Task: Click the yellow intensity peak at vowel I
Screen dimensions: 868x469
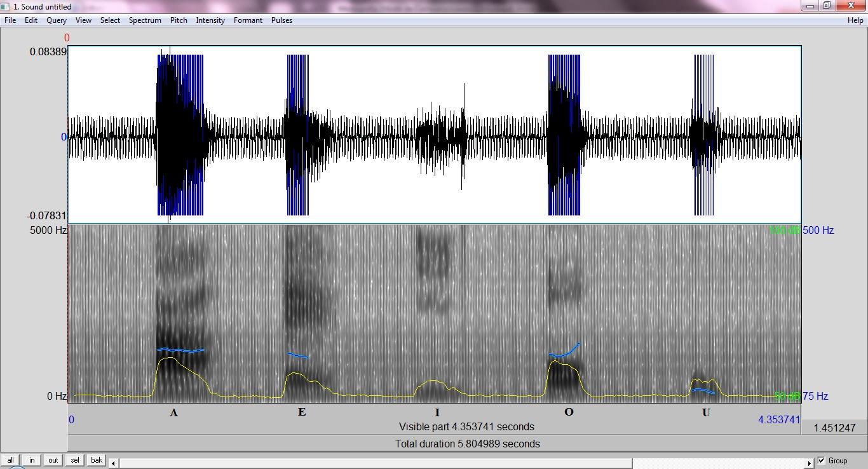Action: (433, 381)
